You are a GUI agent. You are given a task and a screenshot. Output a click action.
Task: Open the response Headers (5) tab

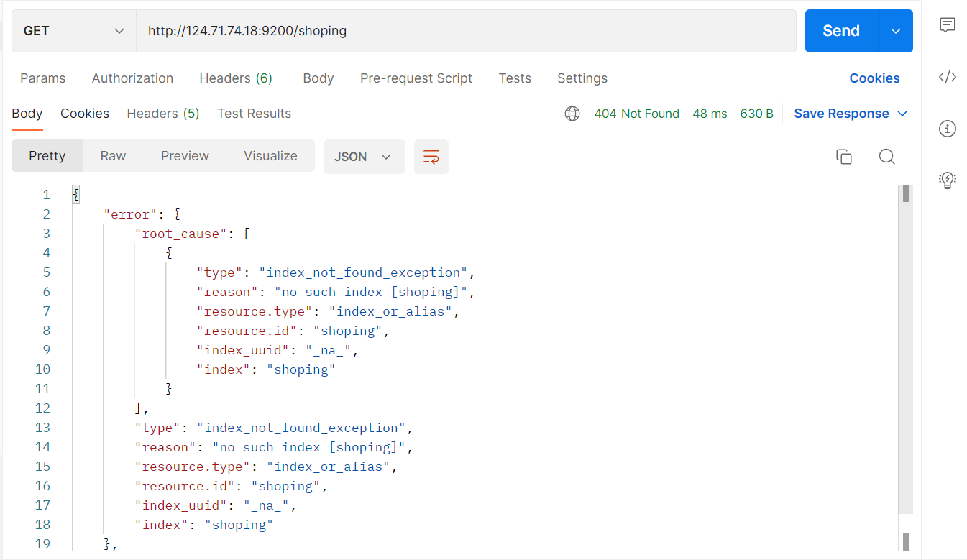[x=163, y=114]
